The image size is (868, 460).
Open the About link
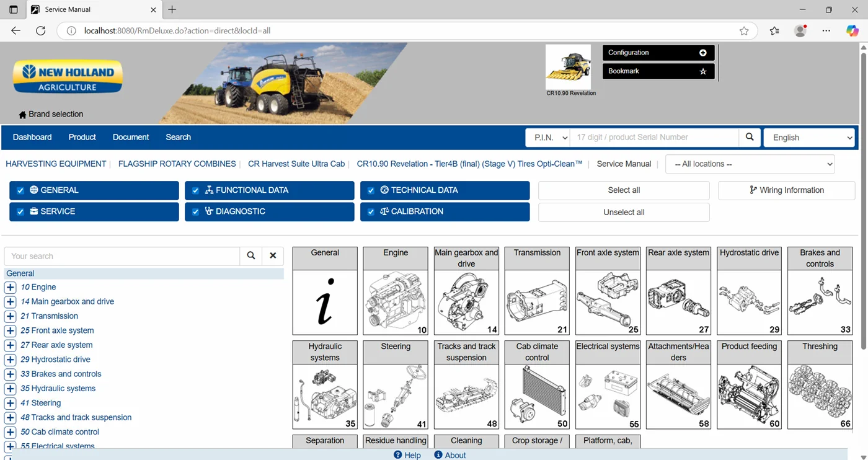pos(450,455)
